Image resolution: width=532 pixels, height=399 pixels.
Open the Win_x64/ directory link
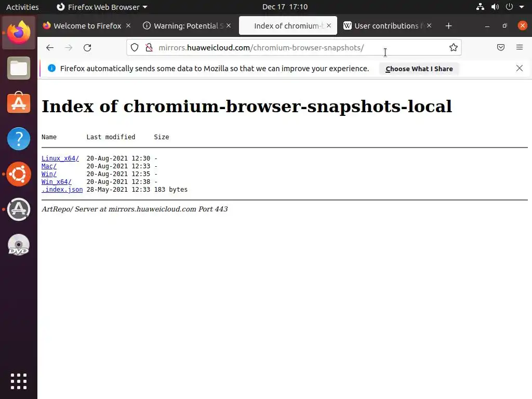pyautogui.click(x=56, y=182)
